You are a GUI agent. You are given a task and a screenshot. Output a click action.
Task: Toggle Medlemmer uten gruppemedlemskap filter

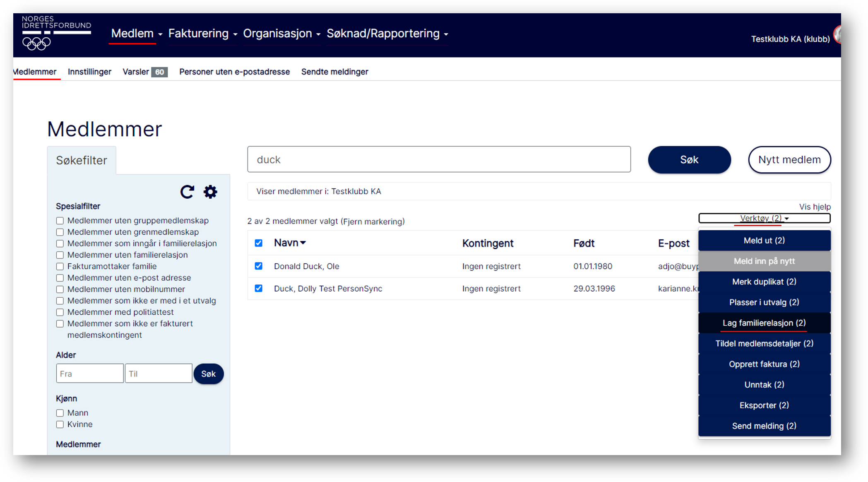[x=60, y=221]
